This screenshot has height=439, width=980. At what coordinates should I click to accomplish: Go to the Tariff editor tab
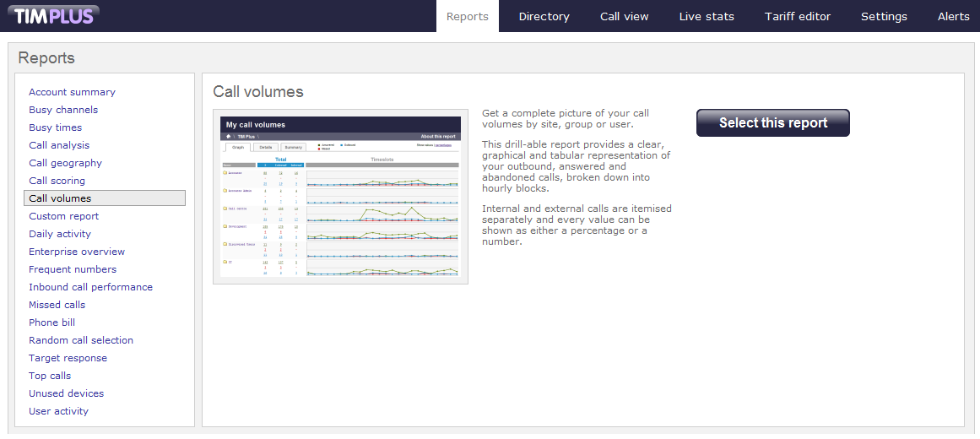click(x=797, y=16)
